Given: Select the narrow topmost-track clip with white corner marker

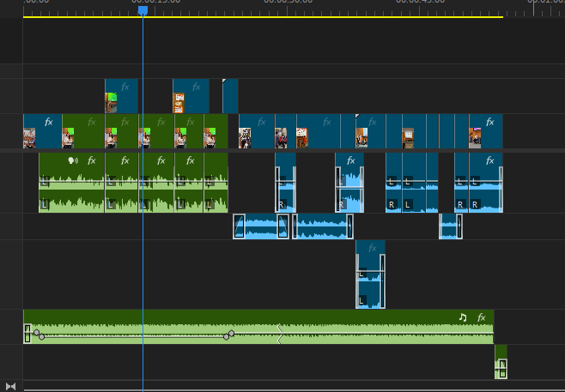Looking at the screenshot, I should [230, 96].
